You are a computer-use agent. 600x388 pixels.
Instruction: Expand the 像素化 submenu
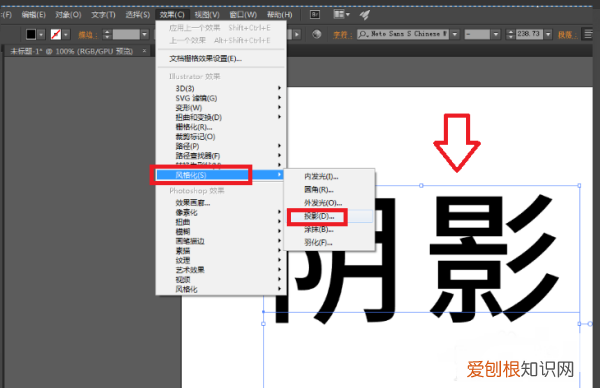click(221, 212)
